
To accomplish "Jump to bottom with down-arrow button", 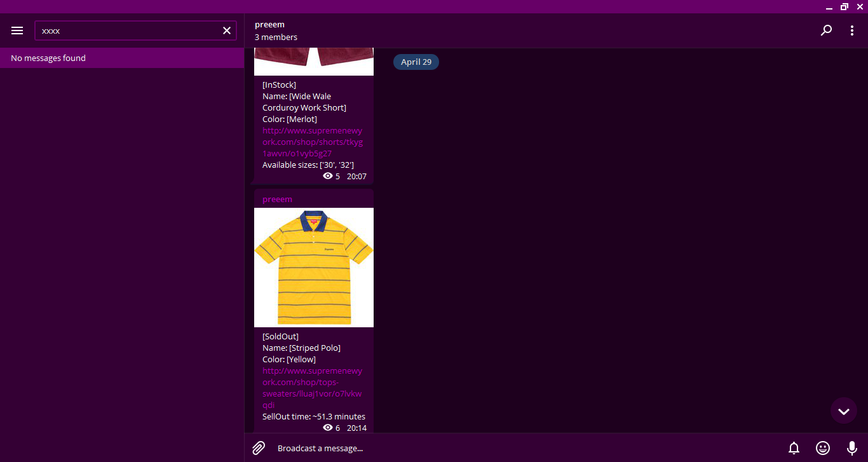I will click(x=844, y=411).
